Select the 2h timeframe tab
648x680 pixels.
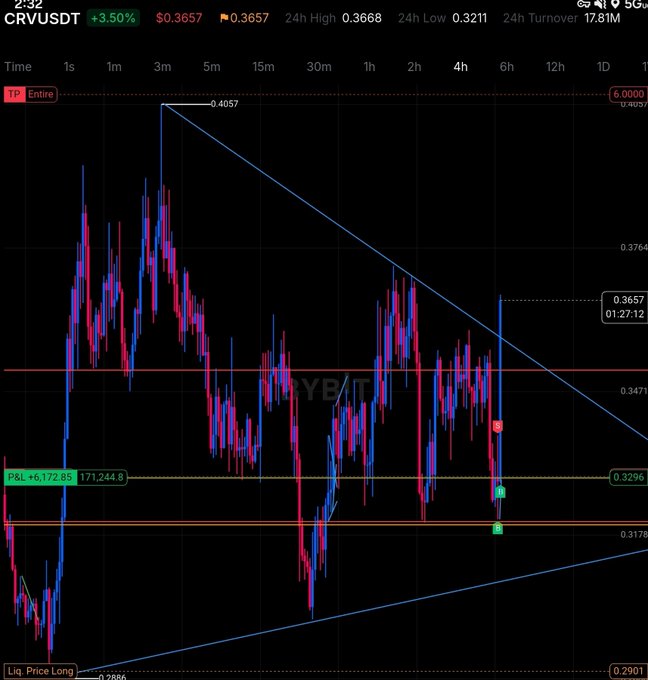[x=414, y=67]
